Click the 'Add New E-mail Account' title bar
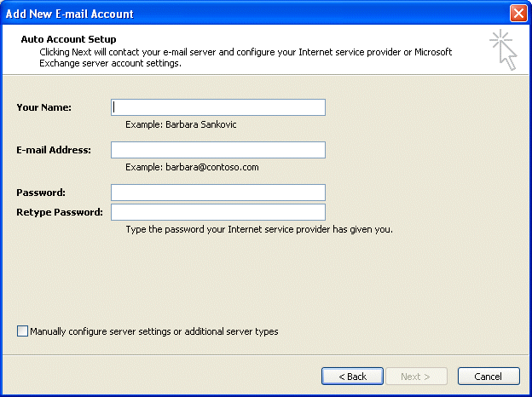This screenshot has width=532, height=397. point(70,14)
